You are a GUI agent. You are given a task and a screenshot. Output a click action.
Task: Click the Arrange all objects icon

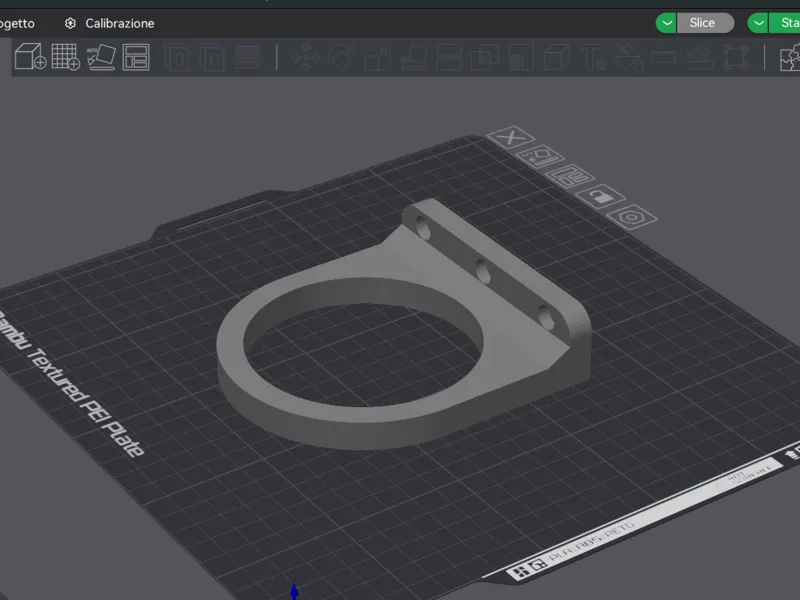pyautogui.click(x=136, y=57)
